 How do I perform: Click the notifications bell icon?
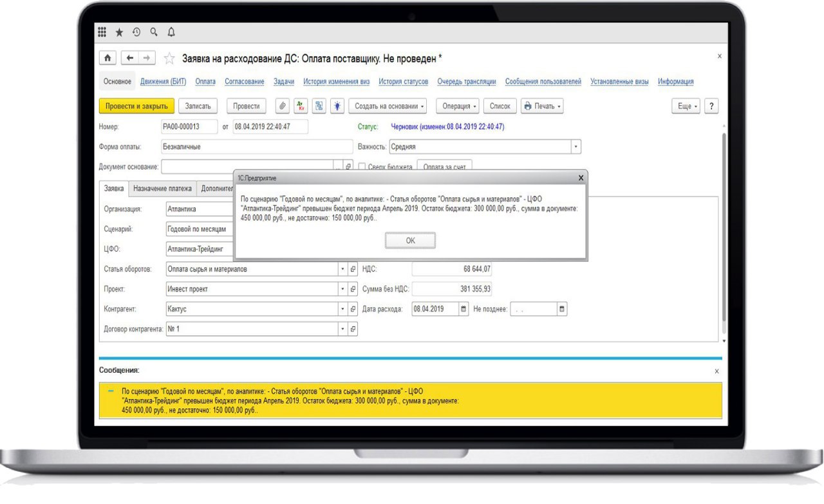171,32
